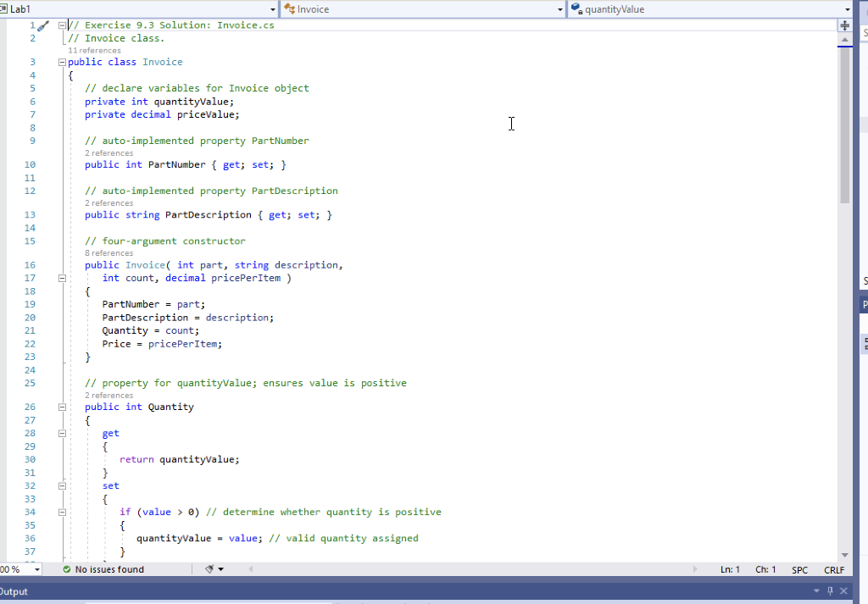Click the vertical scrollbar up arrow
Viewport: 868px width, 604px height.
(845, 40)
